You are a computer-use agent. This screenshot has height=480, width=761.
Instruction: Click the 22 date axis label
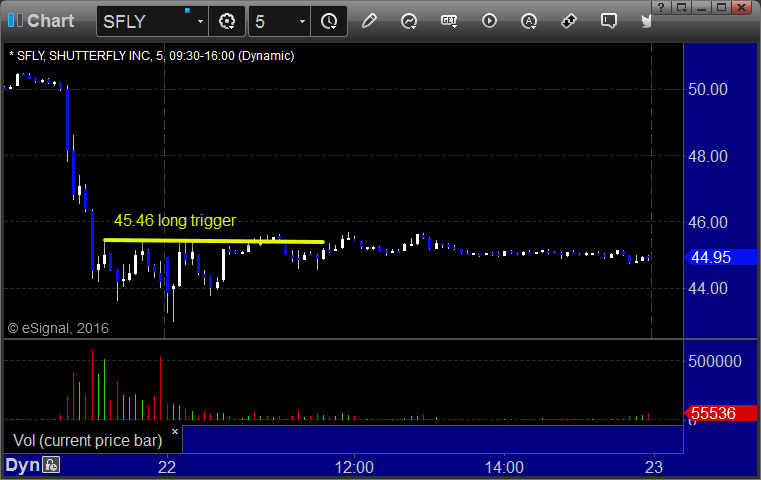[x=167, y=467]
